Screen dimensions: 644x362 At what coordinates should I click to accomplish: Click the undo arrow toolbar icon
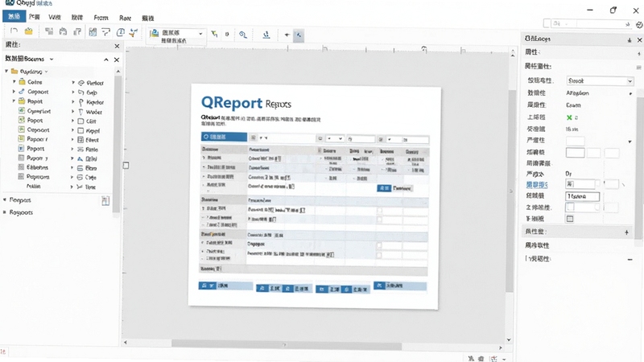(x=14, y=31)
